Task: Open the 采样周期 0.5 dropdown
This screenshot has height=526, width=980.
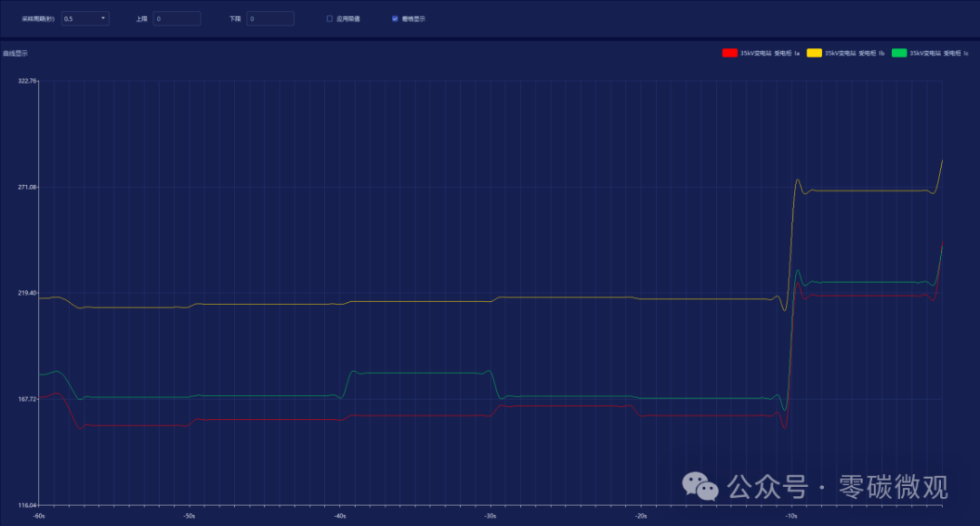Action: (x=85, y=19)
